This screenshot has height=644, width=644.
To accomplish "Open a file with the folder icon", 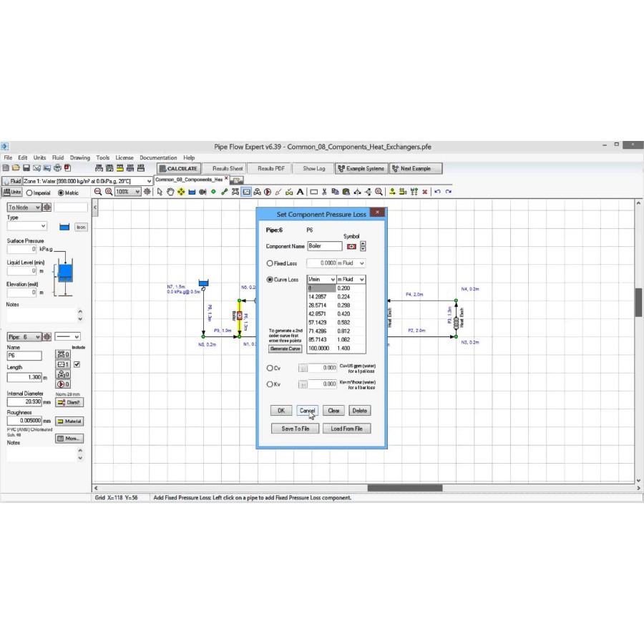I will (x=16, y=168).
